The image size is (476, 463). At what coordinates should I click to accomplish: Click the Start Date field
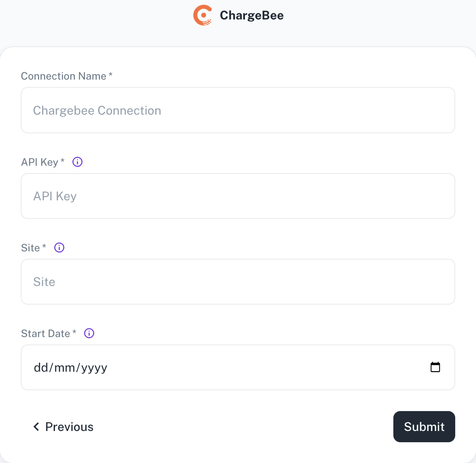pos(238,367)
